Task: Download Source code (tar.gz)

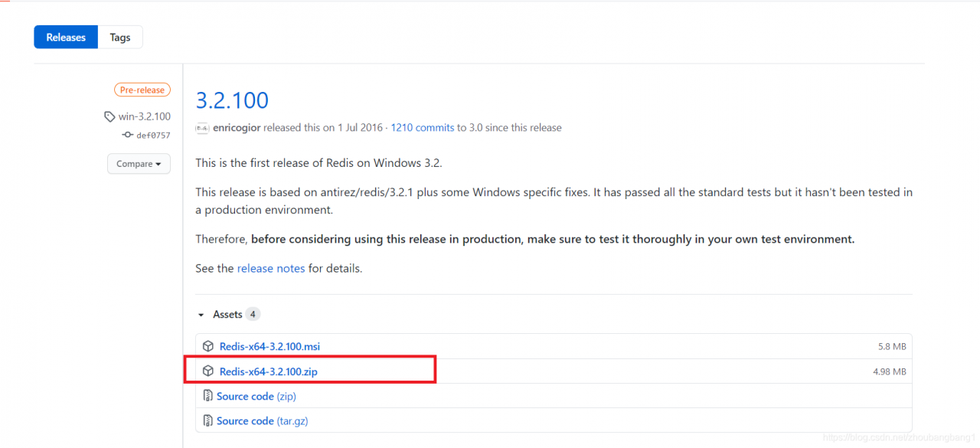Action: [x=263, y=420]
